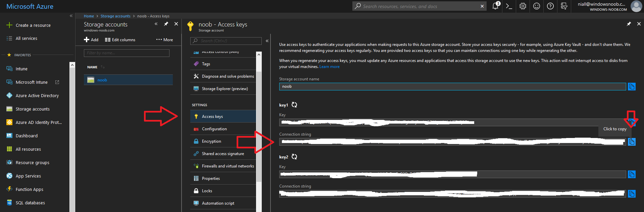The image size is (644, 212).
Task: Open App Services
Action: click(28, 176)
